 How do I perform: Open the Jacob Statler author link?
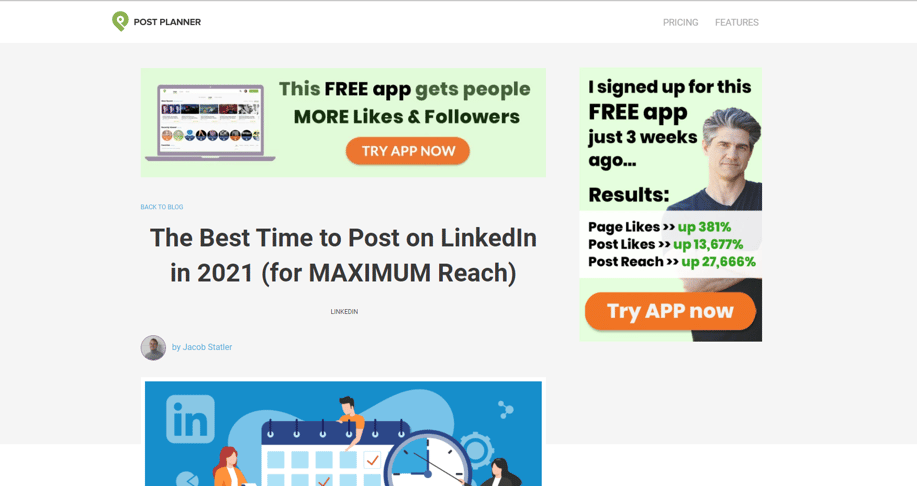pos(207,347)
